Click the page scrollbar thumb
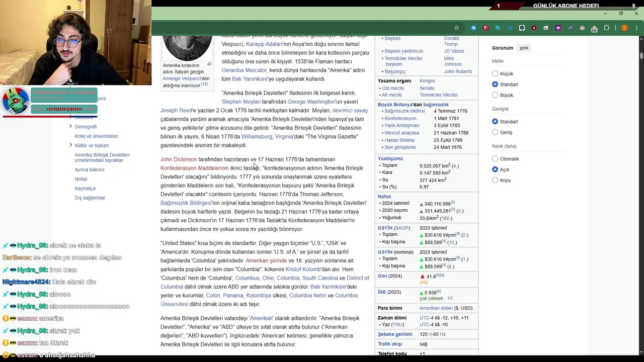Image resolution: width=644 pixels, height=362 pixels. click(x=641, y=55)
